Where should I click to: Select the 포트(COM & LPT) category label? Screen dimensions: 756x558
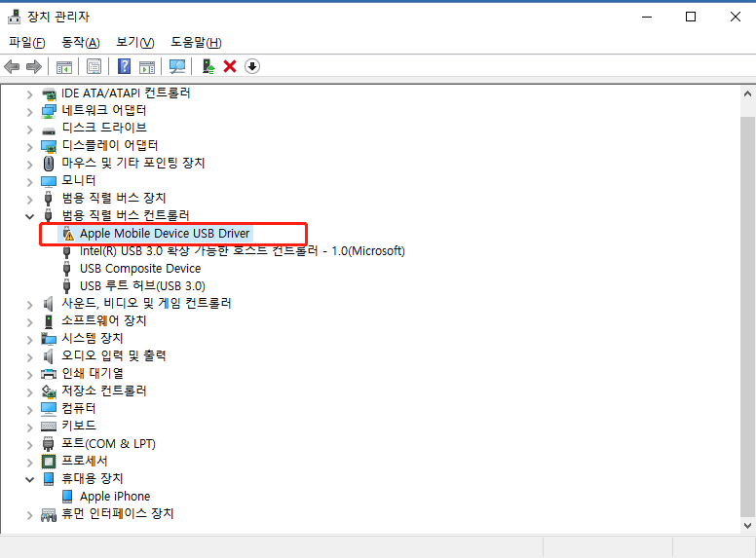click(108, 444)
